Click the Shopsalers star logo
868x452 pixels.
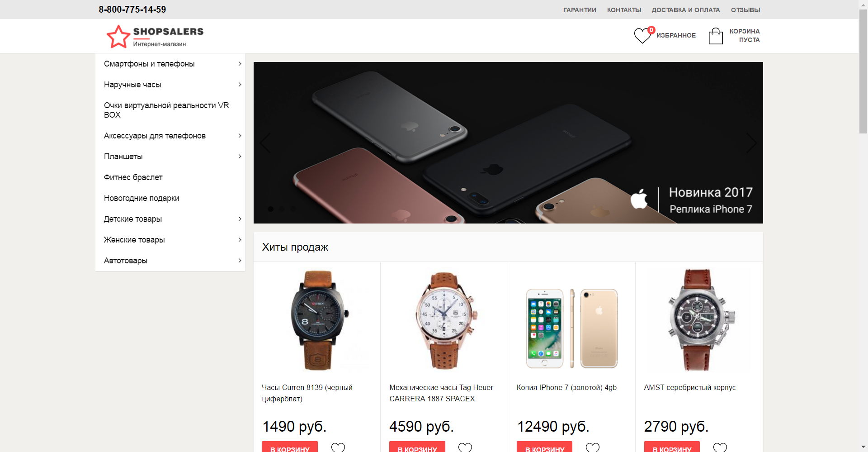118,37
